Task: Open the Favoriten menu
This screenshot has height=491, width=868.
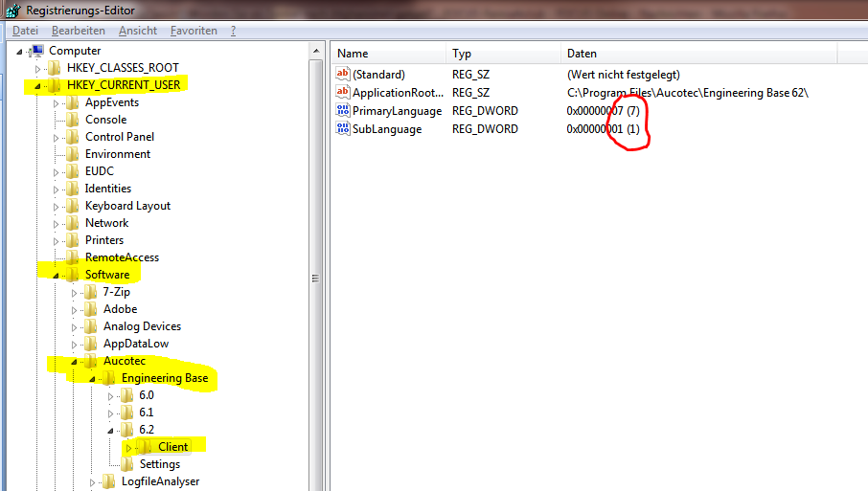Action: [x=194, y=31]
